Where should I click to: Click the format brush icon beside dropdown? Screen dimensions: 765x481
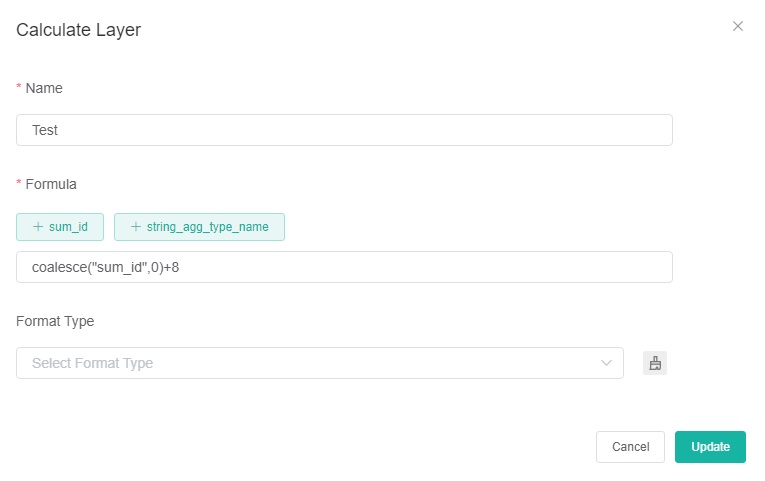coord(655,363)
